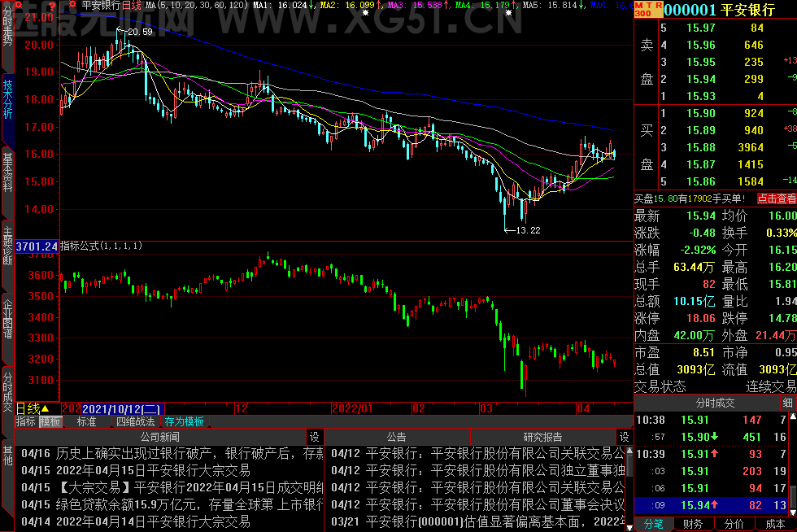Click buy level 5 price 15.86
Viewport: 797px width, 532px height.
click(700, 181)
